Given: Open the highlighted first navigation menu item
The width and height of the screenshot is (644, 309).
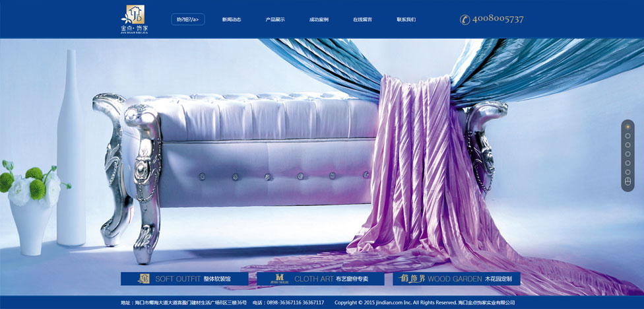Looking at the screenshot, I should (187, 20).
